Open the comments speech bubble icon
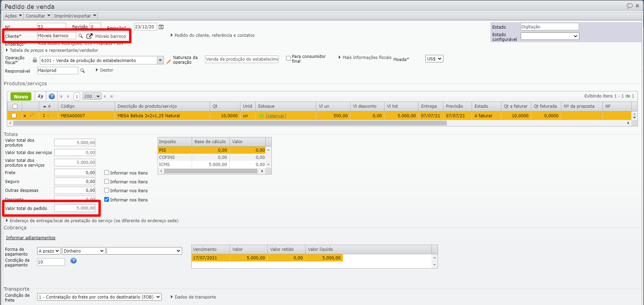644x305 pixels. point(630,6)
